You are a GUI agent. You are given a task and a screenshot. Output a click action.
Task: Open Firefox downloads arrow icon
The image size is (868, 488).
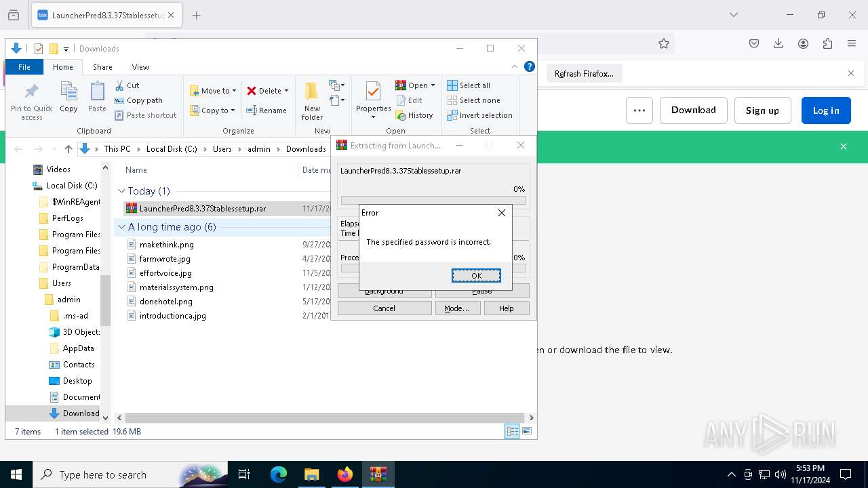point(778,43)
